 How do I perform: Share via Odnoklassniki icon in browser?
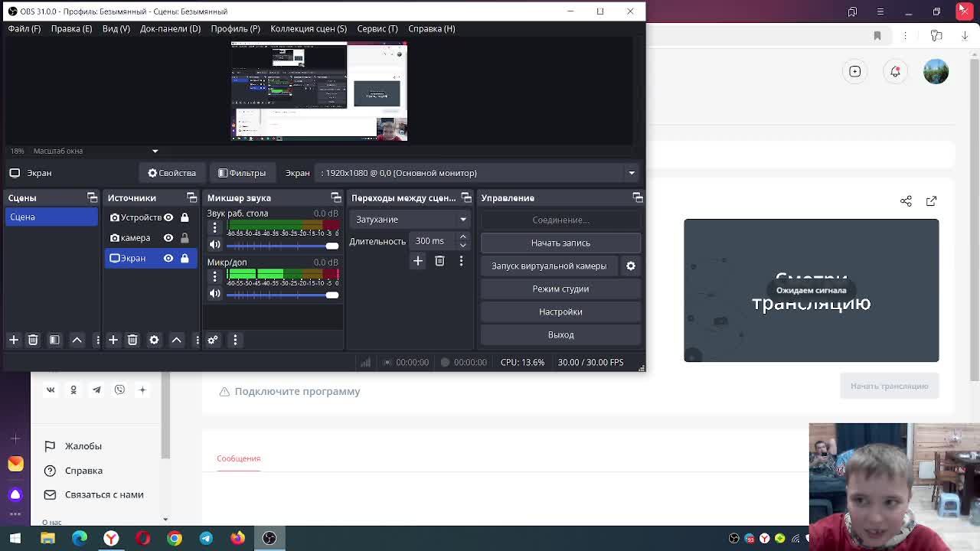(x=73, y=390)
